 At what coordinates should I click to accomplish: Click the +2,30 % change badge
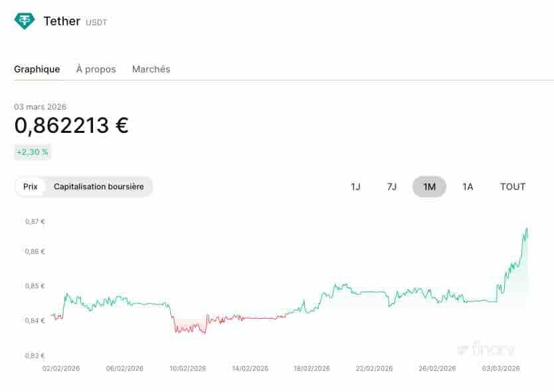[x=33, y=151]
